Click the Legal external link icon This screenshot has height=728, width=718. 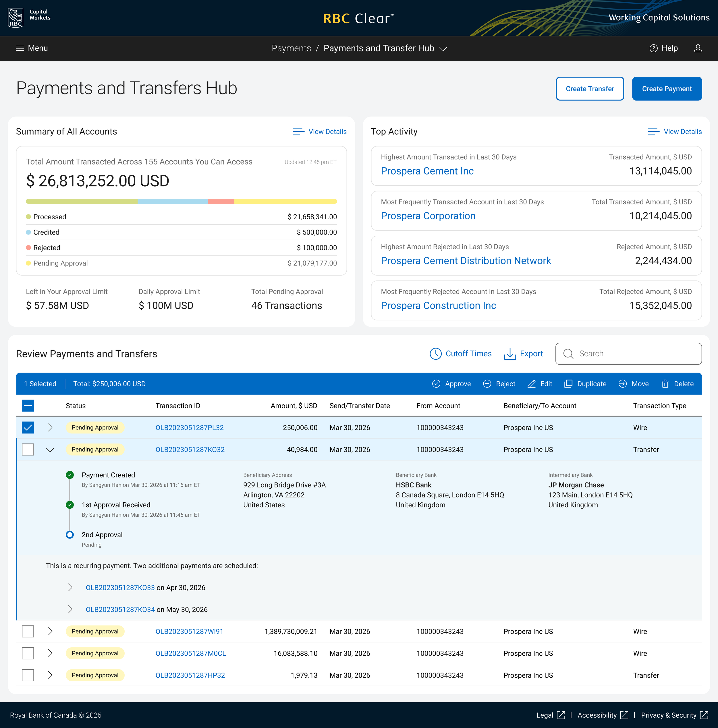click(561, 715)
